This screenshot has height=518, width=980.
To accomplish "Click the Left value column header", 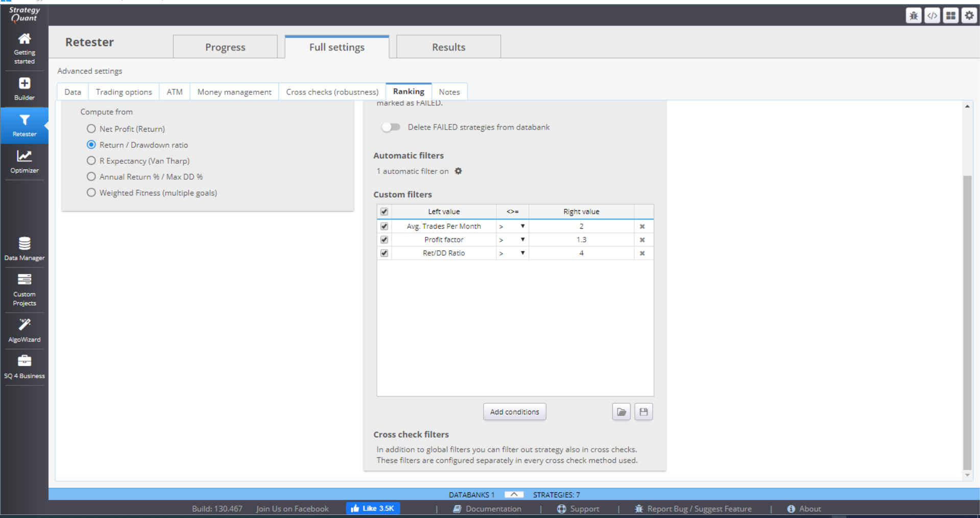I will [x=444, y=211].
